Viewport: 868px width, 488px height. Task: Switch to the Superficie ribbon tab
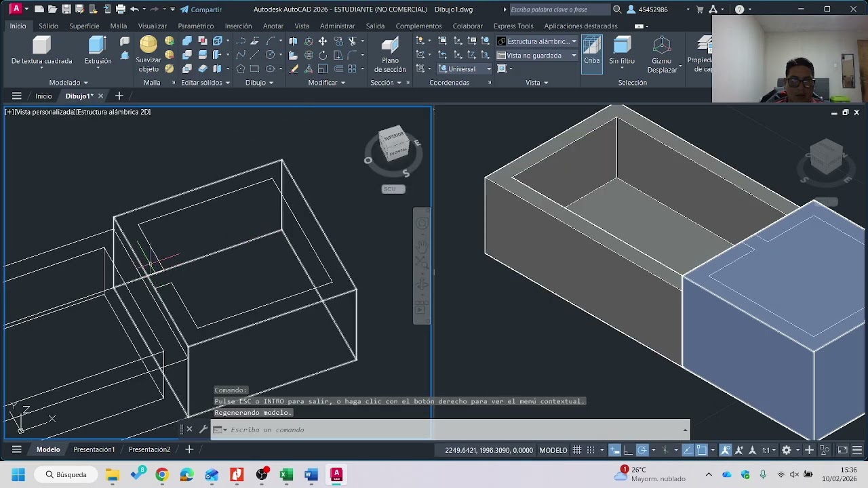click(x=84, y=26)
